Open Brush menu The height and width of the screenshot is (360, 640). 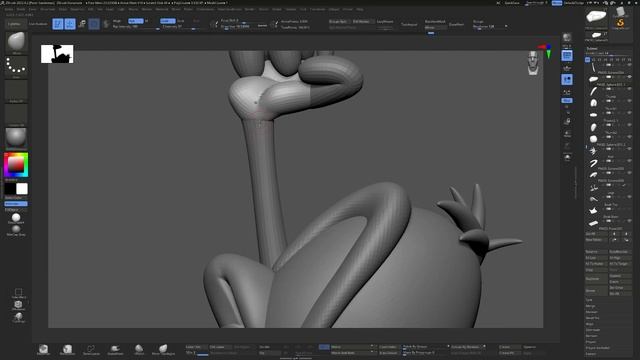[20, 9]
